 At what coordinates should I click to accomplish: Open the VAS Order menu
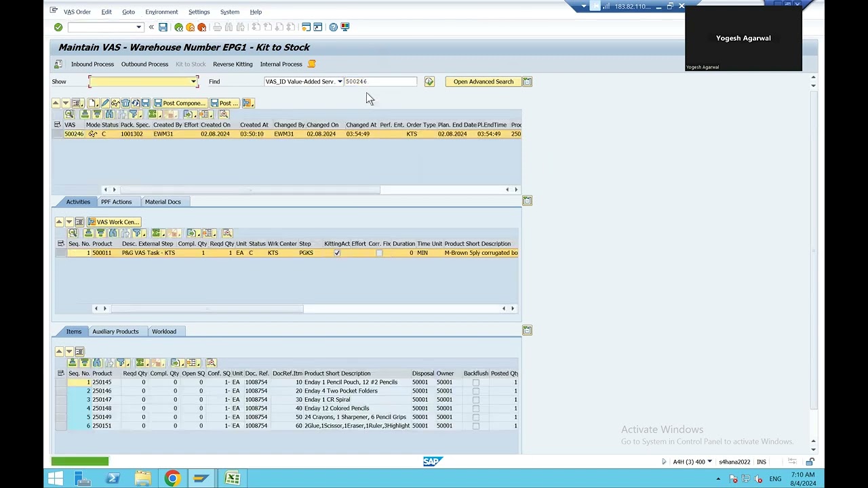[x=77, y=12]
